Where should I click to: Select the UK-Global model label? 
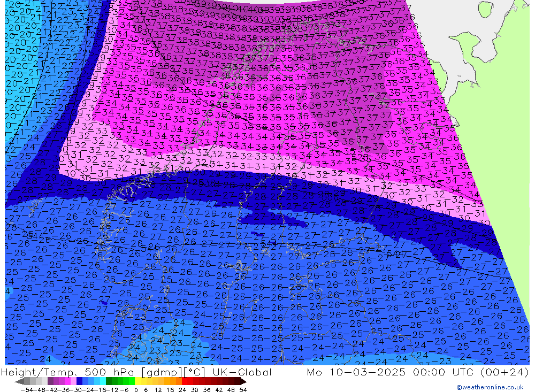coord(242,372)
